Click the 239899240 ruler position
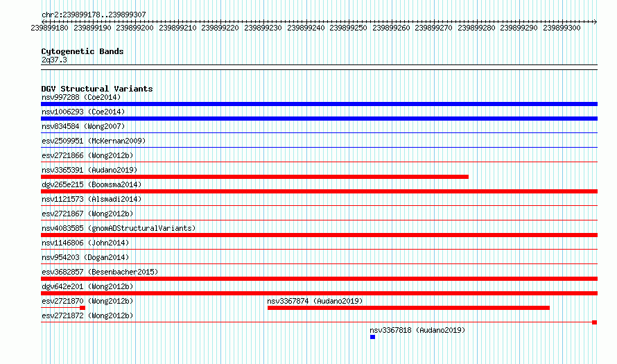This screenshot has height=364, width=617. point(306,28)
